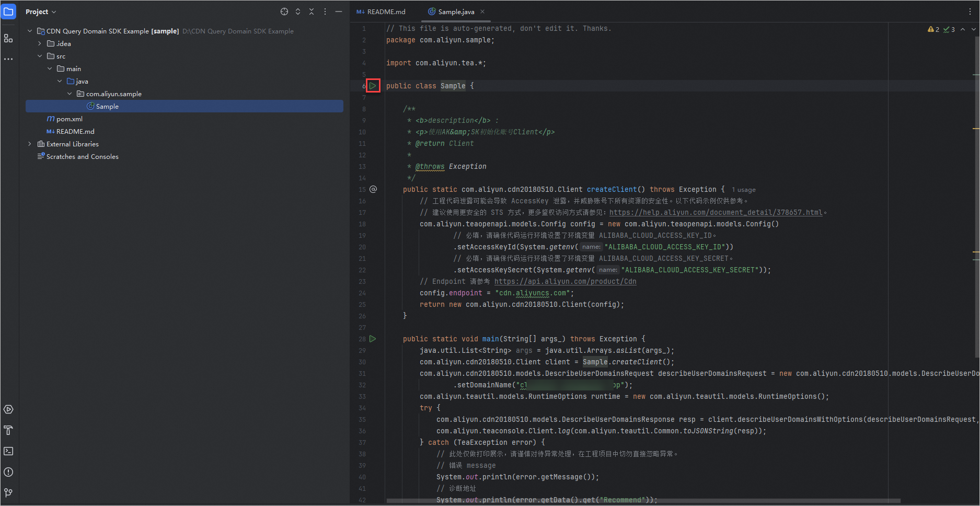Image resolution: width=980 pixels, height=506 pixels.
Task: Switch to the README.md editor tab
Action: coord(381,11)
